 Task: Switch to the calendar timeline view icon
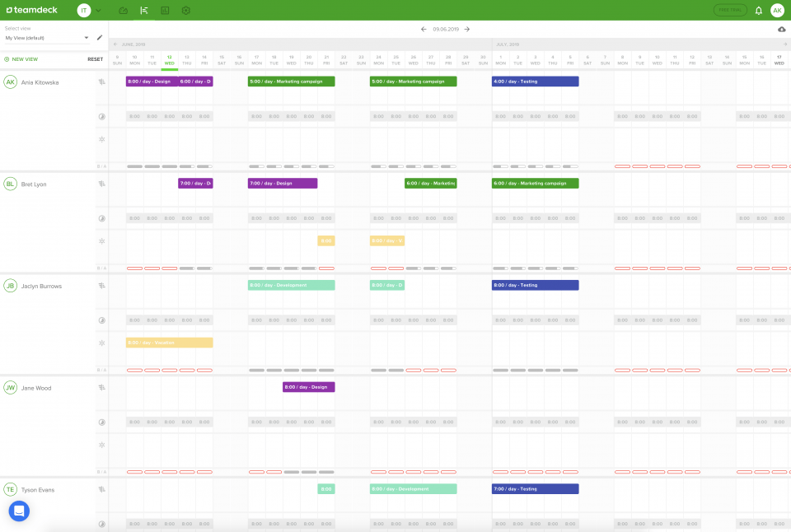pyautogui.click(x=144, y=10)
